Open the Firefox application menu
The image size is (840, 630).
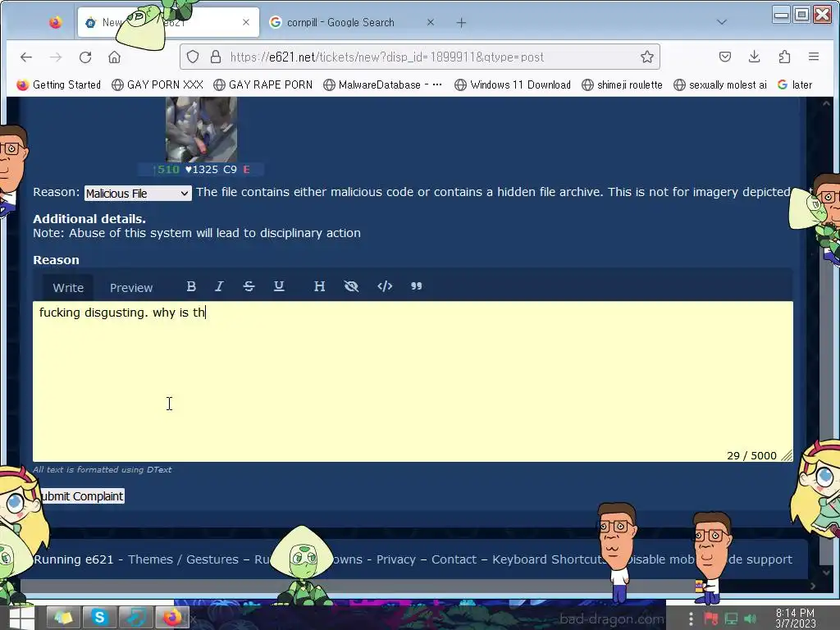[x=813, y=57]
